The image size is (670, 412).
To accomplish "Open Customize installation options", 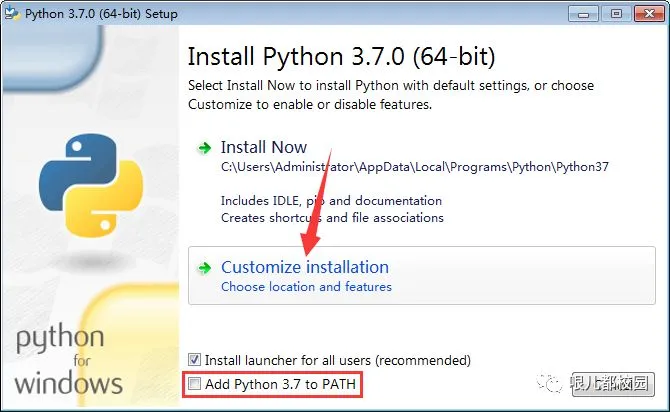I will click(305, 267).
